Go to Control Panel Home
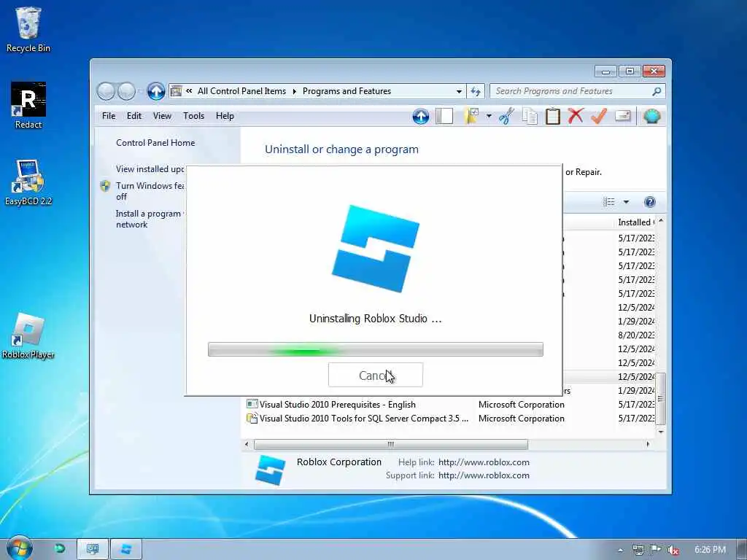This screenshot has height=560, width=747. [x=155, y=143]
